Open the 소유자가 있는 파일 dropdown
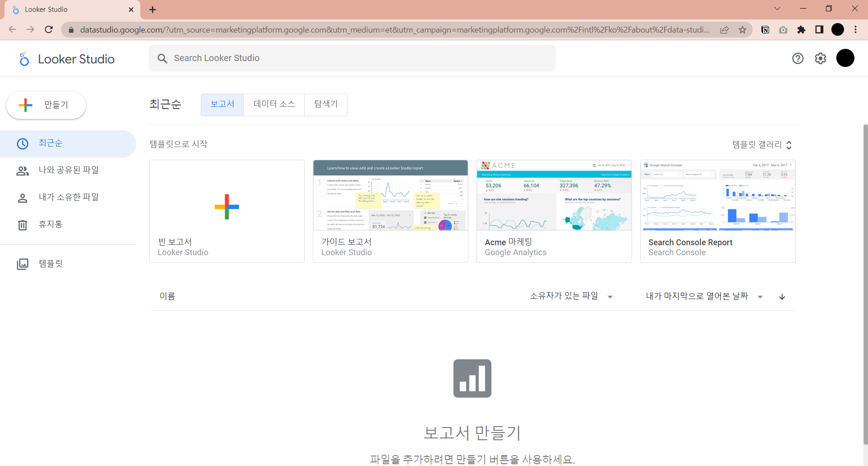868x466 pixels. [x=571, y=296]
